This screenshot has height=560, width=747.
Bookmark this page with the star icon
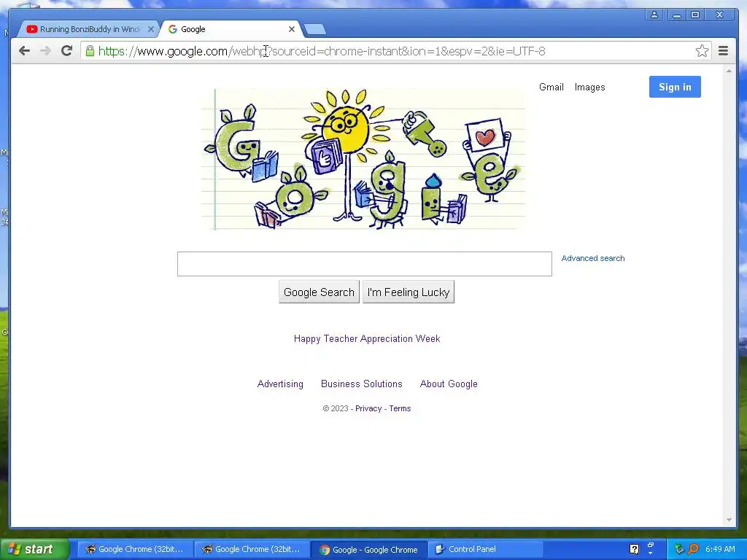[702, 51]
